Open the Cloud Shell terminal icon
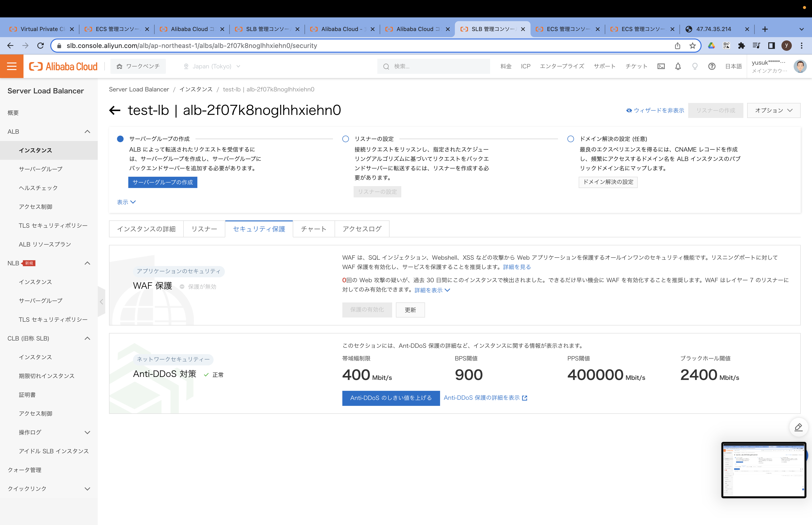 pyautogui.click(x=661, y=66)
